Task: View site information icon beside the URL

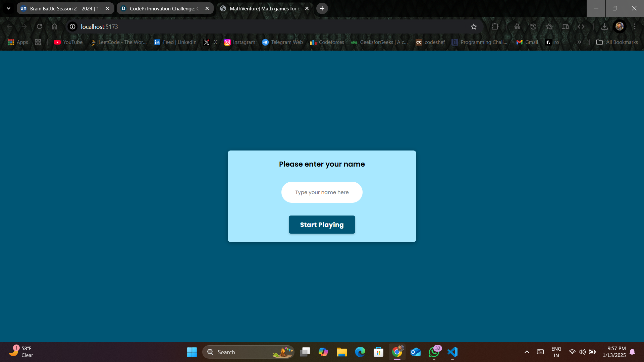Action: [x=72, y=27]
